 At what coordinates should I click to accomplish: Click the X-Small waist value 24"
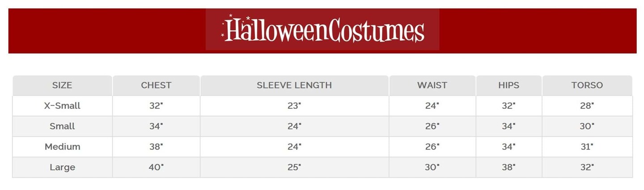point(432,106)
